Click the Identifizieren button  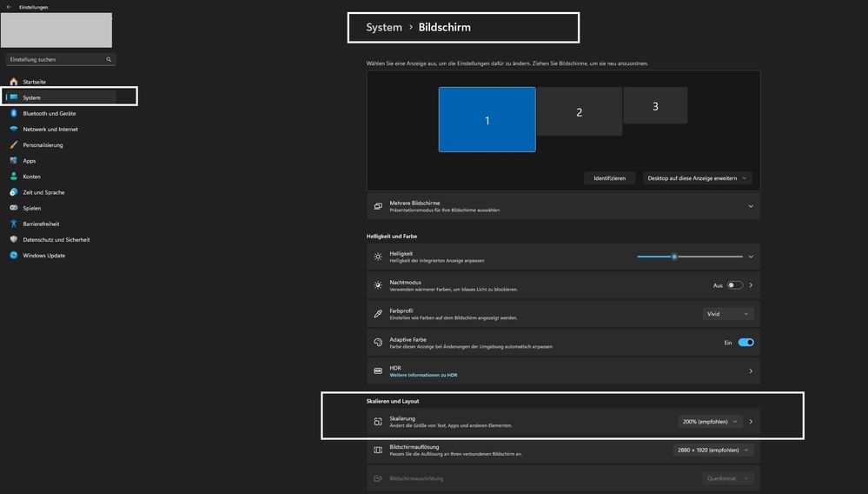click(609, 178)
